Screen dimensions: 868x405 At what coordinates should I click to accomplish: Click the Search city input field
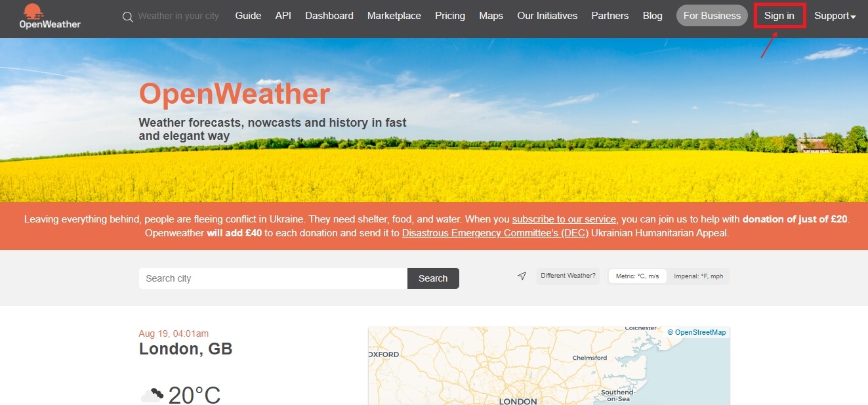(x=273, y=278)
